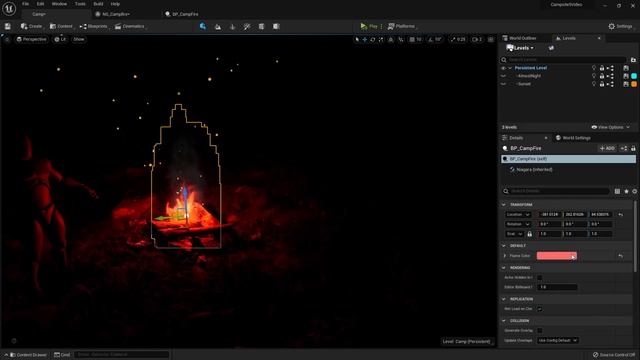This screenshot has height=360, width=640.
Task: Collapse the Rendering section
Action: 504,268
